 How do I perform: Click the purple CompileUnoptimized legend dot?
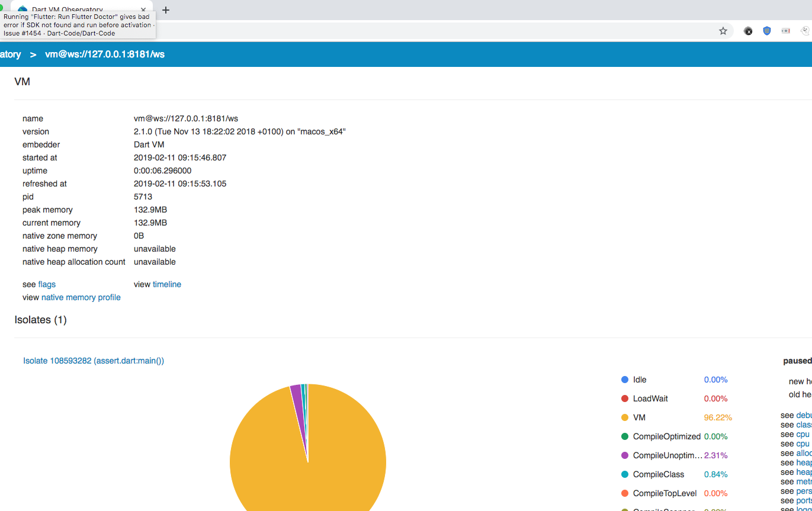coord(624,455)
